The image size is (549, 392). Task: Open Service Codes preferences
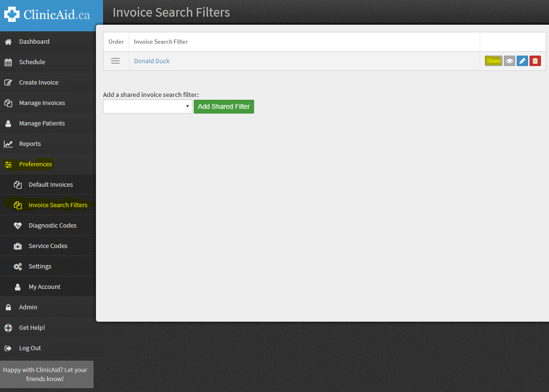pyautogui.click(x=48, y=246)
